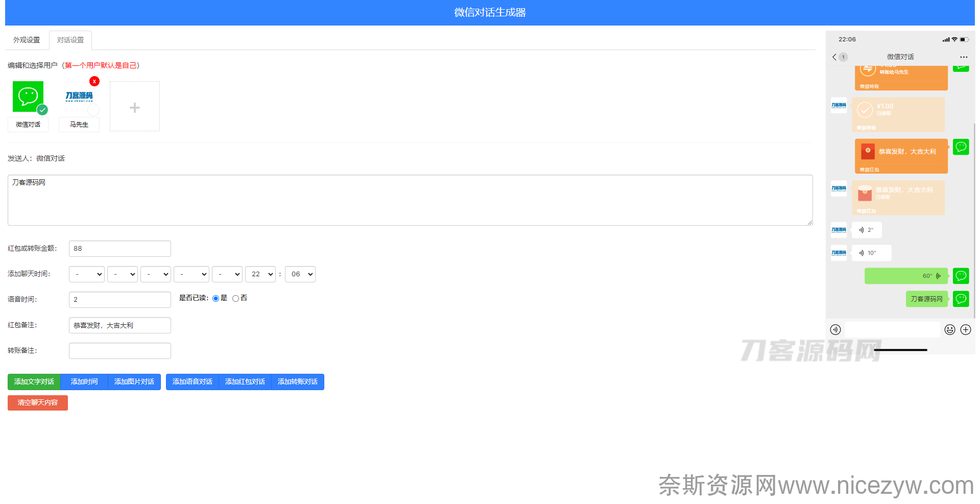980x504 pixels.
Task: Click the opened red packet icon in faded bubble
Action: (x=865, y=193)
